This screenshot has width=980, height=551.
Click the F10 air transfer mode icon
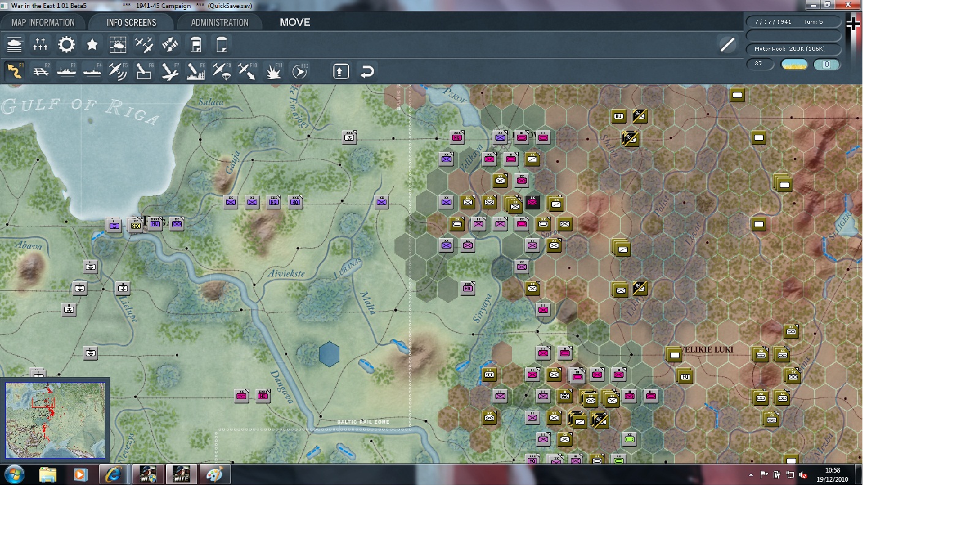[247, 71]
